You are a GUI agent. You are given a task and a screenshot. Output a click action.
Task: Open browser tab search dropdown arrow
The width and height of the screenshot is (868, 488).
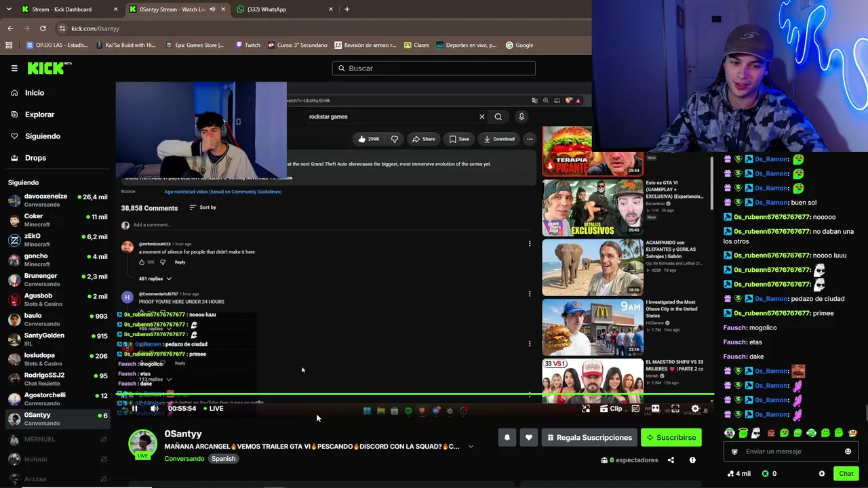tap(8, 9)
